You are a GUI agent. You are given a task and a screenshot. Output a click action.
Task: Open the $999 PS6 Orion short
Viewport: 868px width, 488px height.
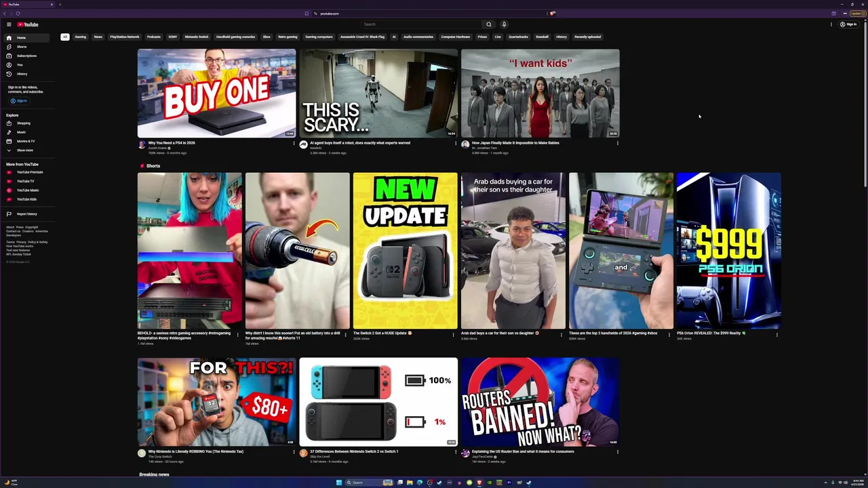(728, 251)
